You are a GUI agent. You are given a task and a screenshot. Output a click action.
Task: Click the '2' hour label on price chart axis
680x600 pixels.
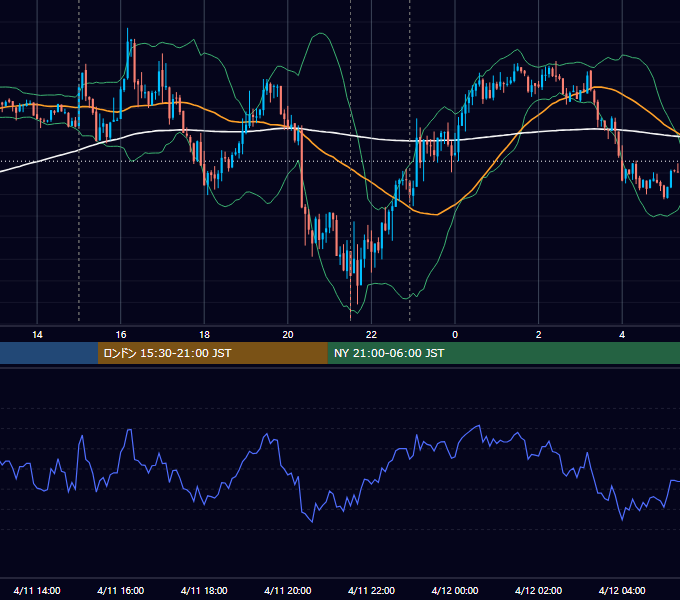pyautogui.click(x=539, y=335)
